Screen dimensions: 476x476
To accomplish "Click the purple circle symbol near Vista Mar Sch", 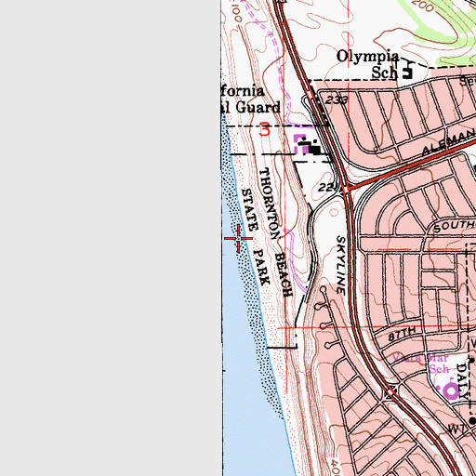I will [x=451, y=391].
